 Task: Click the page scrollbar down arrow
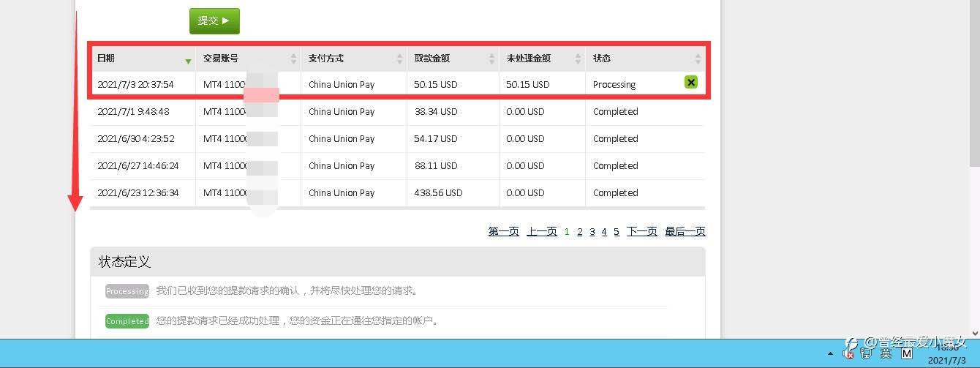(x=973, y=332)
